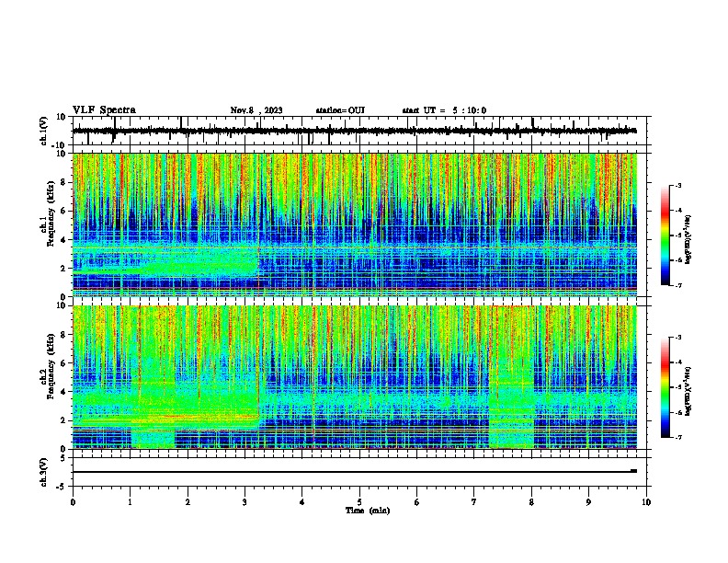728x563 pixels.
Task: Click the "6" kHz tick of ch.2 spectrogram
Action: (64, 363)
